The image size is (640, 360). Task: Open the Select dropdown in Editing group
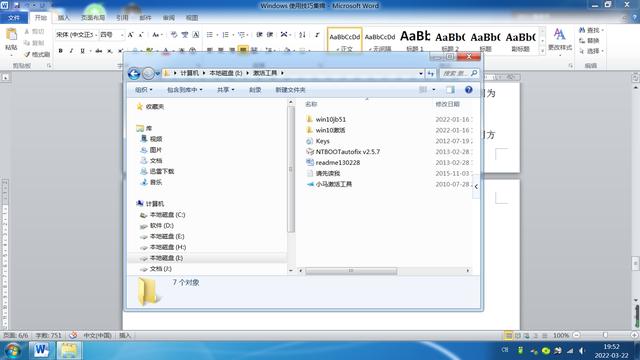pos(591,51)
